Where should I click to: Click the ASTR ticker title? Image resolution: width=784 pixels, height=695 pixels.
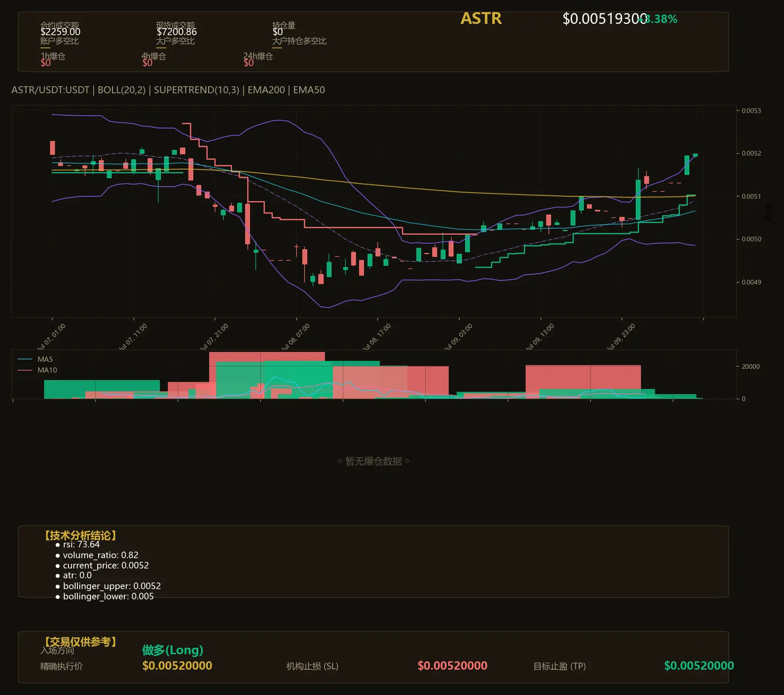[481, 18]
